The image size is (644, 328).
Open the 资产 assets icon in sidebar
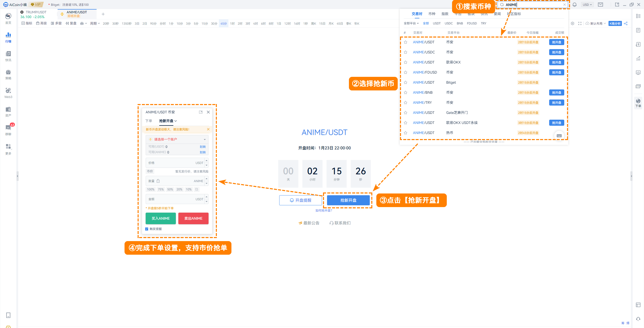[x=8, y=112]
